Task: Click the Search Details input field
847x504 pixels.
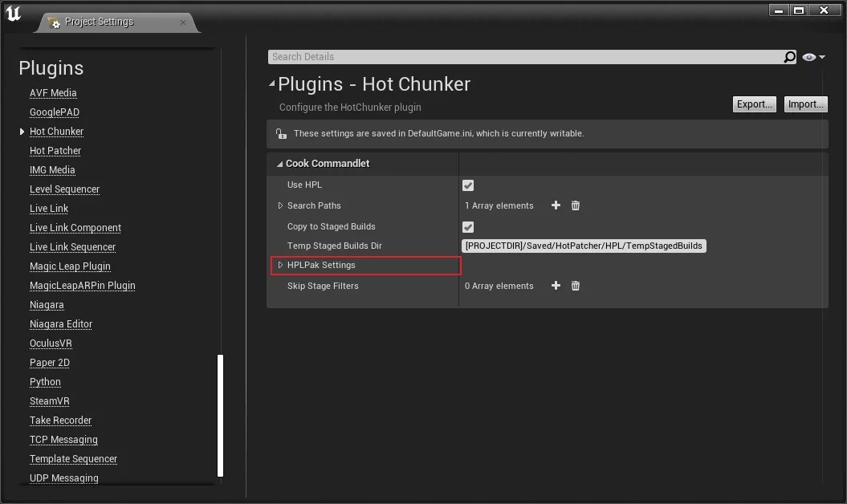Action: (525, 57)
